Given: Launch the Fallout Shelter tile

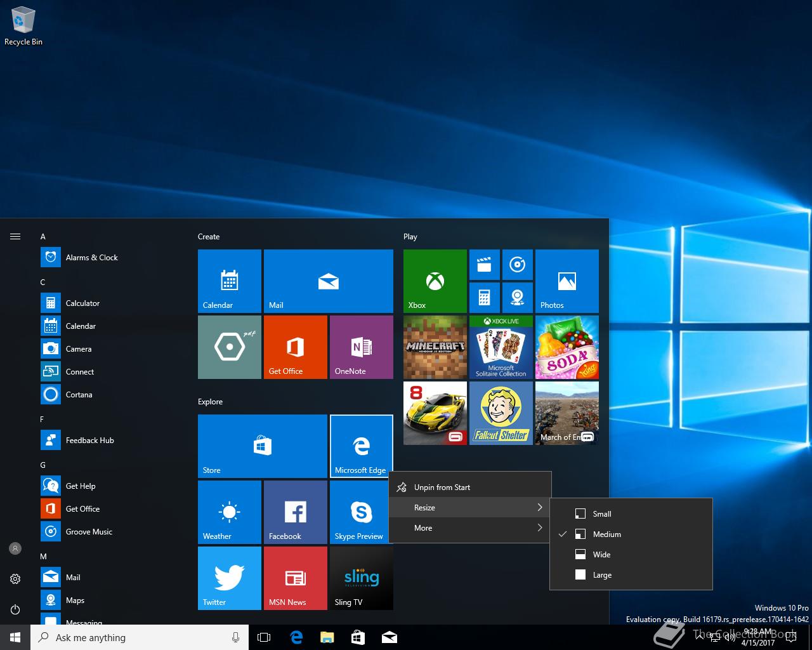Looking at the screenshot, I should coord(501,413).
